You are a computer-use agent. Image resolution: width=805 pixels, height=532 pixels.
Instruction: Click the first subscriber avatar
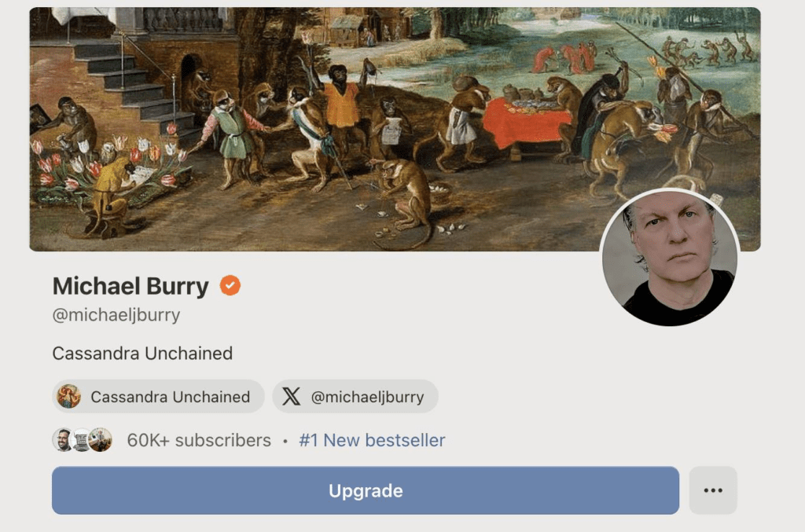63,440
